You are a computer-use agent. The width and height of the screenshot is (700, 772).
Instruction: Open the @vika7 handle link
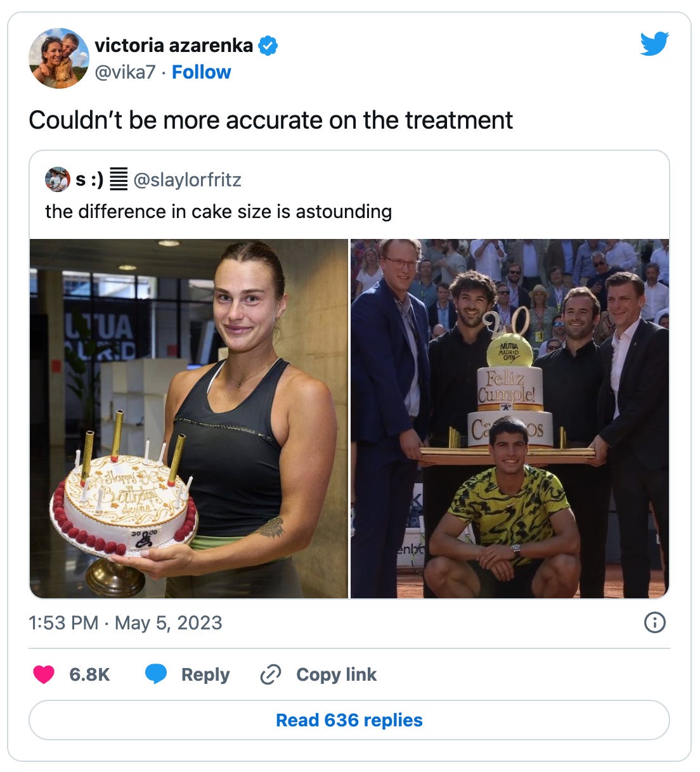[x=125, y=72]
